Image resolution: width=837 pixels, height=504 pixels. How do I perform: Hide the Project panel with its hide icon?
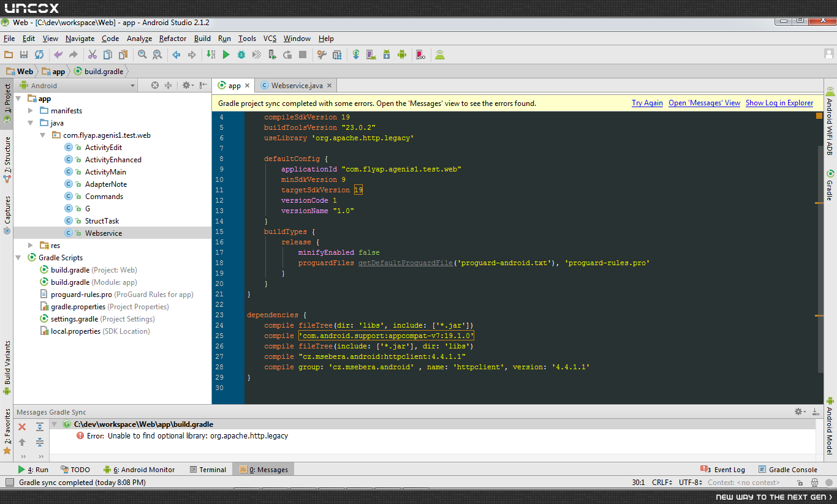pyautogui.click(x=203, y=86)
